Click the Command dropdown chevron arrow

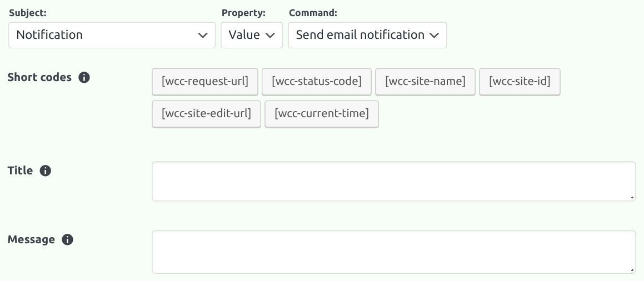pyautogui.click(x=435, y=36)
